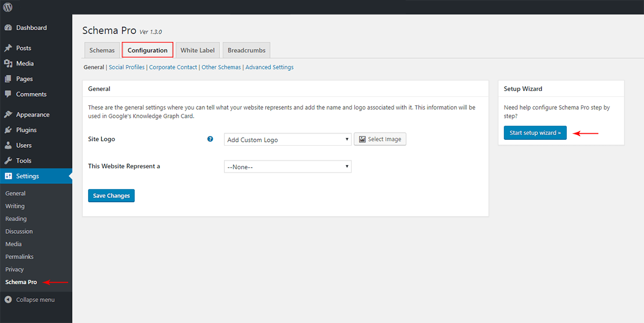Click the Site Logo field label
644x323 pixels.
[101, 139]
